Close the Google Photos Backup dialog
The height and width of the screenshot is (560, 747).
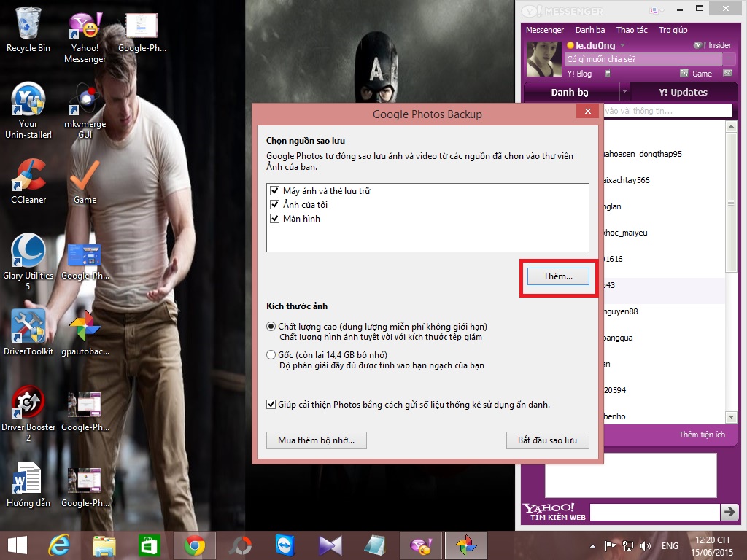tap(587, 111)
